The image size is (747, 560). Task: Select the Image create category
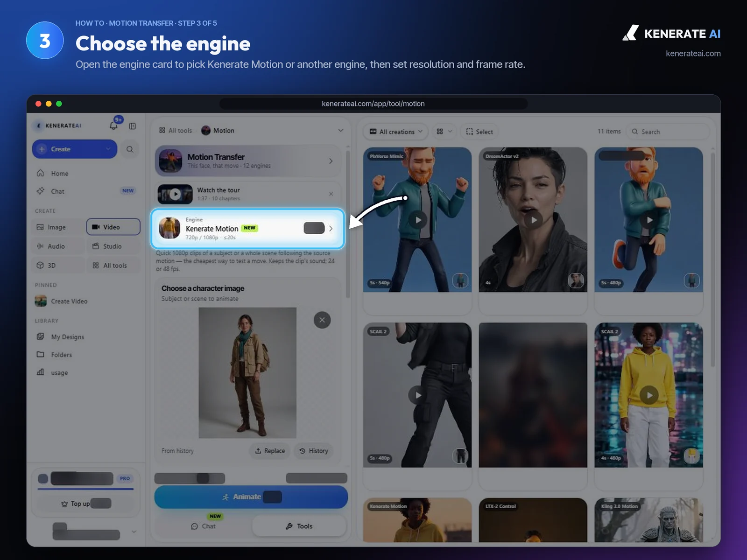click(58, 227)
